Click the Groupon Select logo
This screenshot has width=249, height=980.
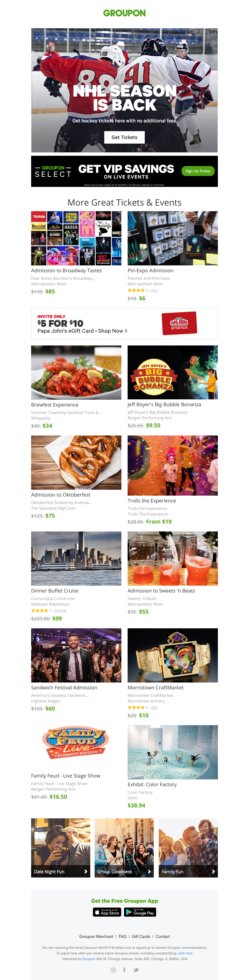[53, 171]
